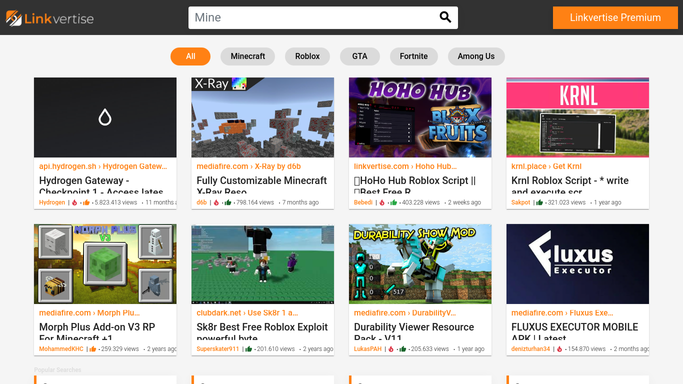Image resolution: width=683 pixels, height=384 pixels.
Task: Click thumbs-up icon on Krnl Roblox Script card
Action: pyautogui.click(x=540, y=202)
